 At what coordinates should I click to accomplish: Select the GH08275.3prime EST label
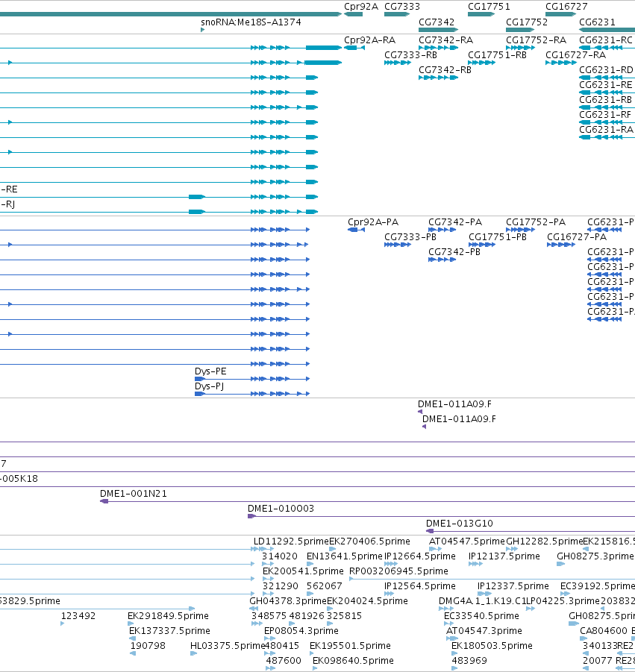595,556
